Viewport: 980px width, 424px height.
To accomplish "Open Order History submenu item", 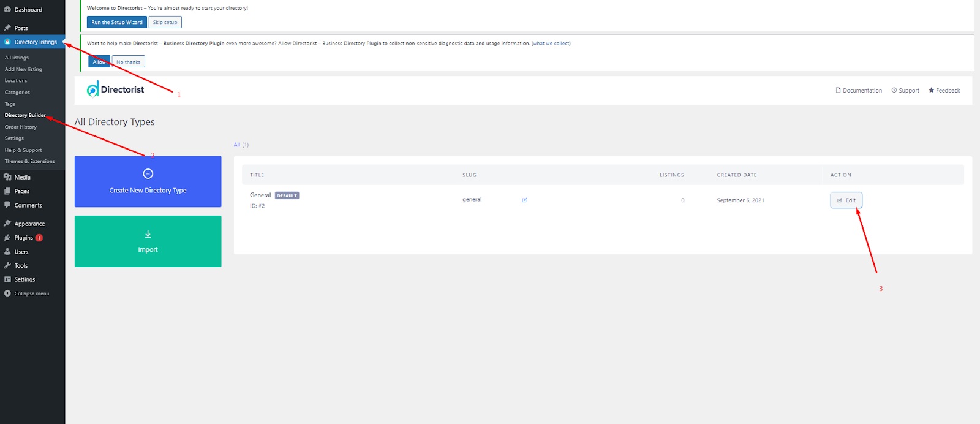I will click(21, 127).
